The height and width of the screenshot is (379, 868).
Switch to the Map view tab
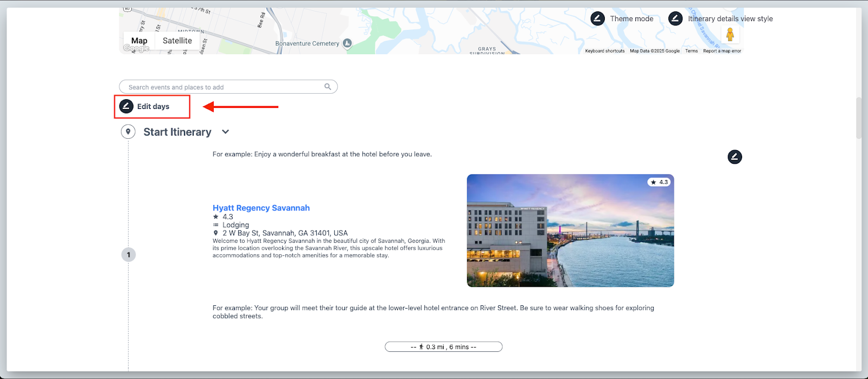(139, 41)
